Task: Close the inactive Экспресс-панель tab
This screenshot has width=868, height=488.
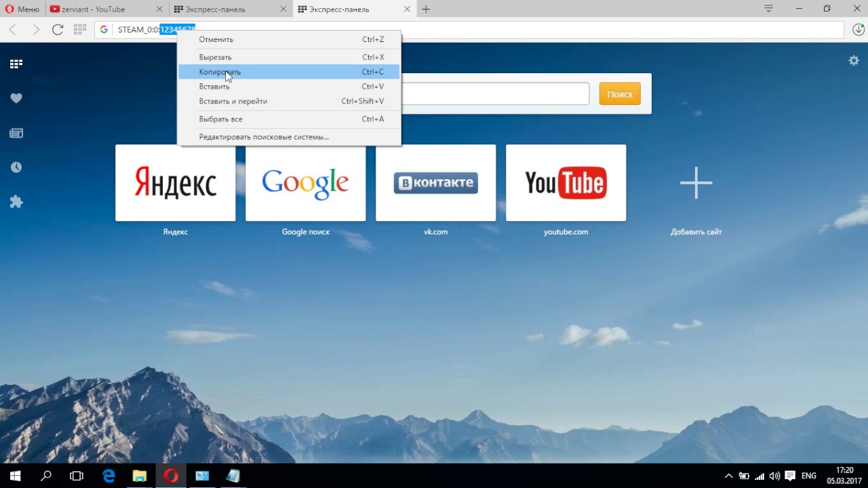Action: click(x=283, y=9)
